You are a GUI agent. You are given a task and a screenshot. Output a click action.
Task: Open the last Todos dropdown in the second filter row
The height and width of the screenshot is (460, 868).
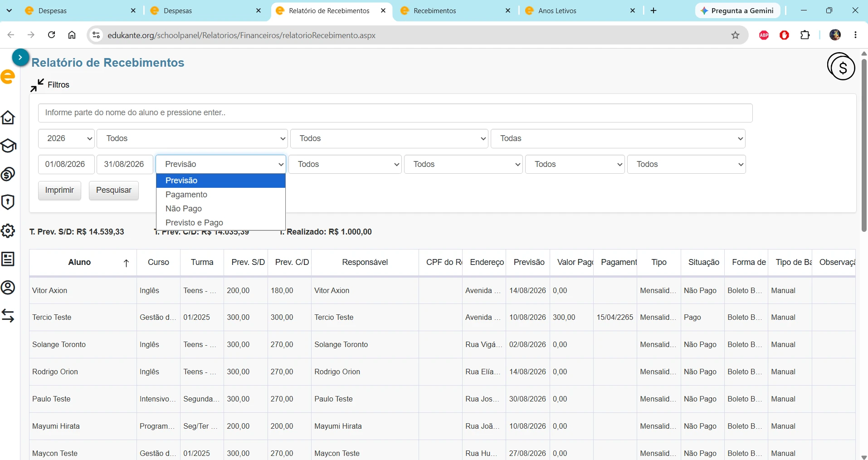point(687,164)
